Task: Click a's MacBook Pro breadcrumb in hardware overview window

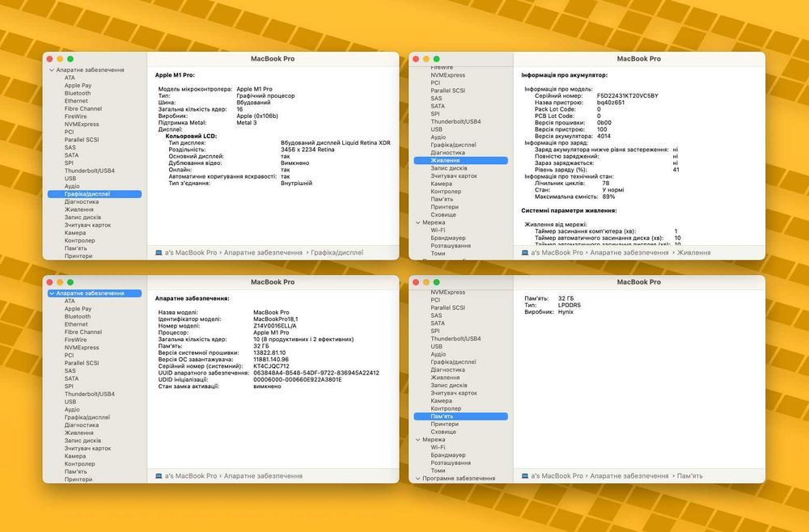Action: [x=190, y=476]
